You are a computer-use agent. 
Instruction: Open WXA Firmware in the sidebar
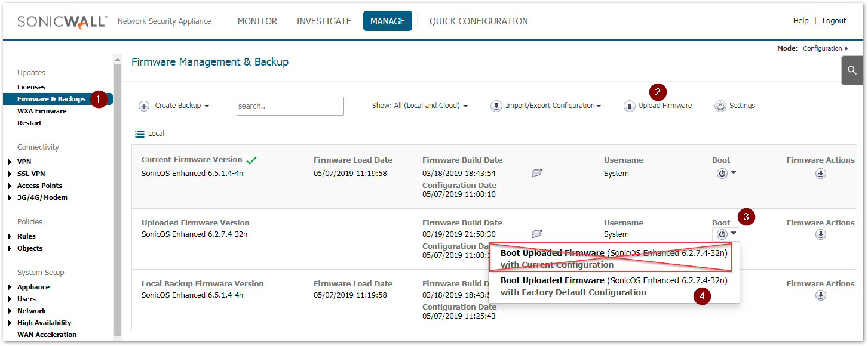[42, 111]
